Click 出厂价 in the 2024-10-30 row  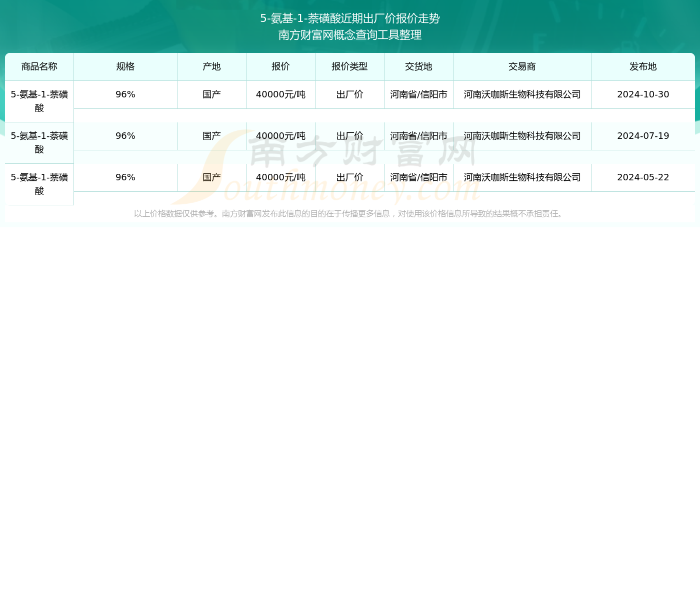(x=349, y=94)
